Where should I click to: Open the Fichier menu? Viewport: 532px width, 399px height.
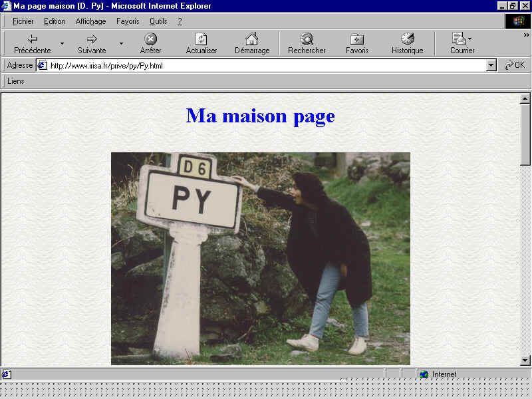pyautogui.click(x=23, y=21)
